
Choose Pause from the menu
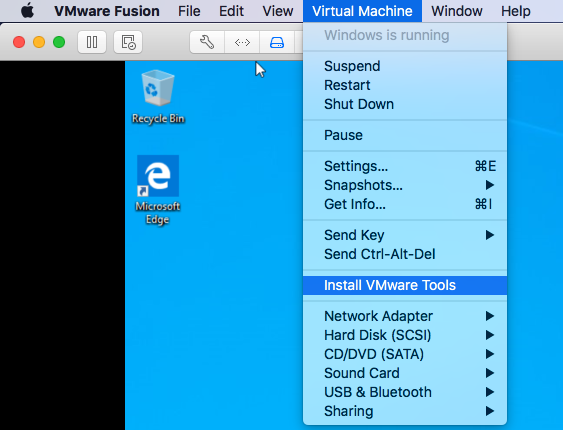tap(405, 135)
